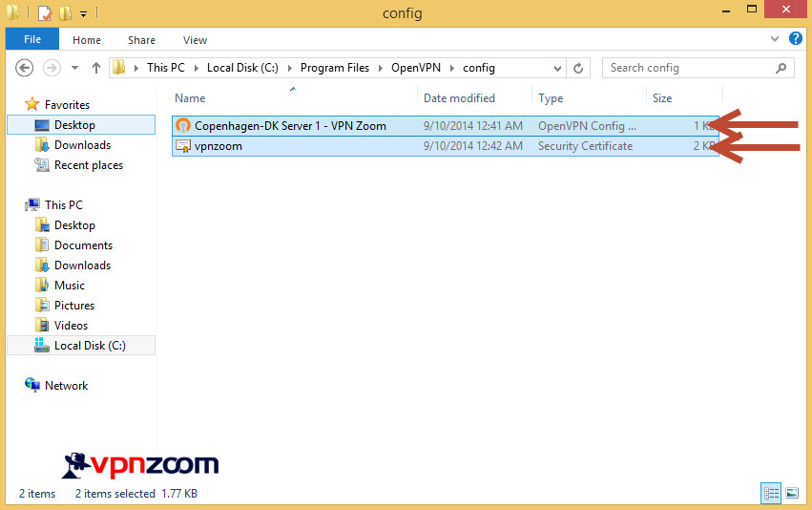Open Downloads under Favorites
Viewport: 812px width, 510px height.
(82, 145)
